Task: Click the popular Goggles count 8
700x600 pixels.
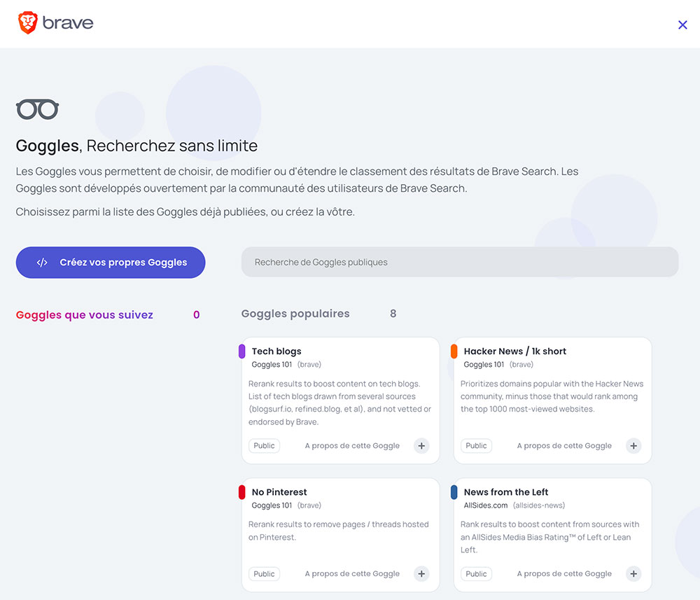Action: (x=393, y=314)
